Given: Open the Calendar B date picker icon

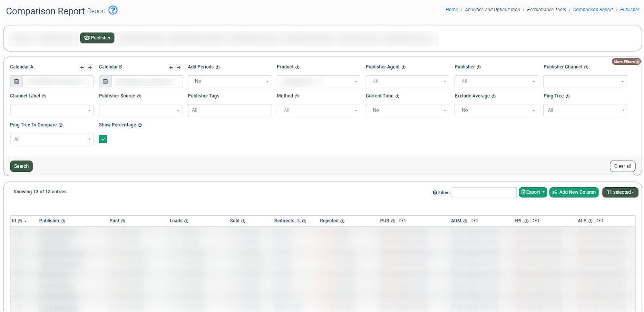Looking at the screenshot, I should coord(105,81).
